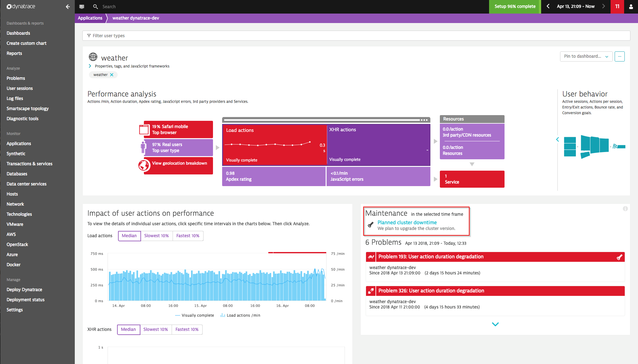The width and height of the screenshot is (638, 364).
Task: Click the red selected interval bar above load chart
Action: (x=297, y=252)
